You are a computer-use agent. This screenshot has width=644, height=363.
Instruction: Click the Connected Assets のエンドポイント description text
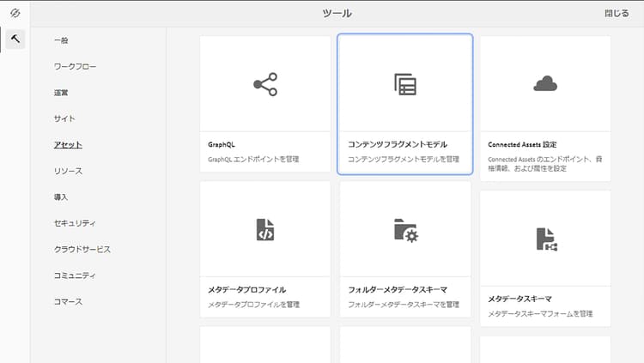[x=544, y=164]
